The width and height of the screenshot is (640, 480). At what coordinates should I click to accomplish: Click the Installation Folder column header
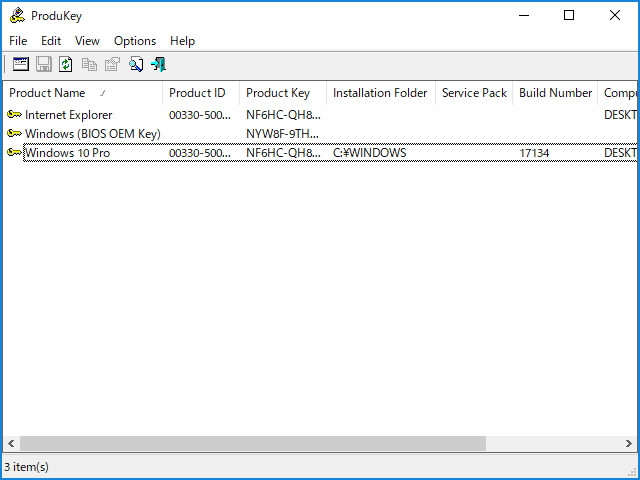pos(380,93)
